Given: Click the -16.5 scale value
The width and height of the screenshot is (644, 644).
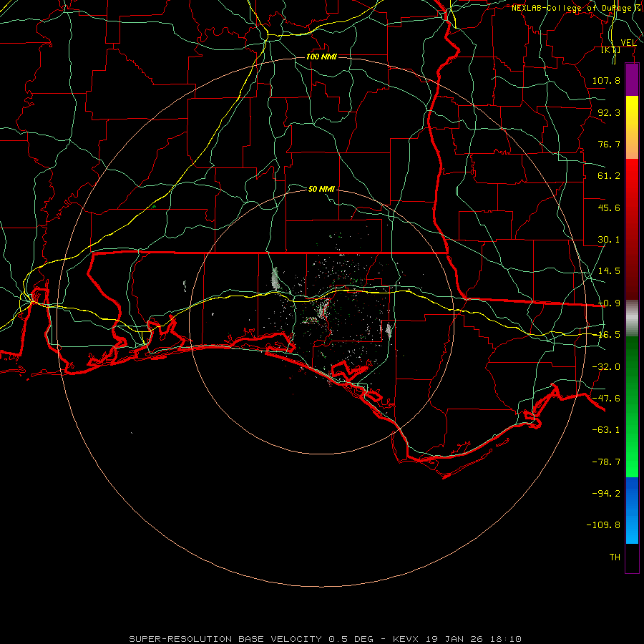Looking at the screenshot, I should [x=609, y=335].
